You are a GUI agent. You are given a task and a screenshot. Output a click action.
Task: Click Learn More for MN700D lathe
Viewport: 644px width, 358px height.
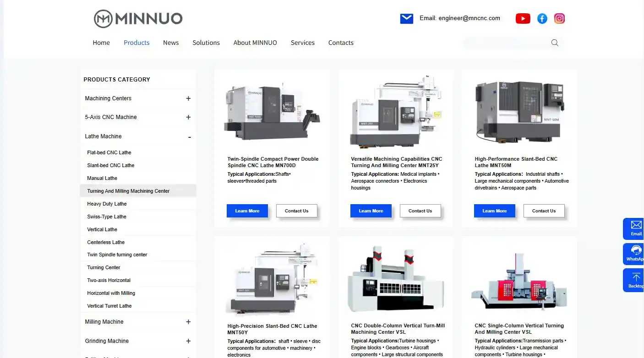247,211
